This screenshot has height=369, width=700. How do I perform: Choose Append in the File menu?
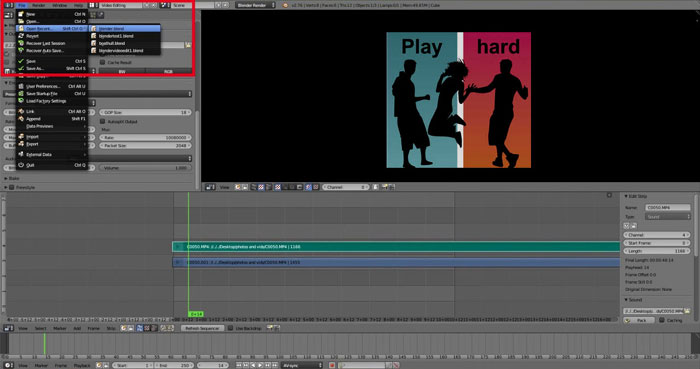pos(52,119)
